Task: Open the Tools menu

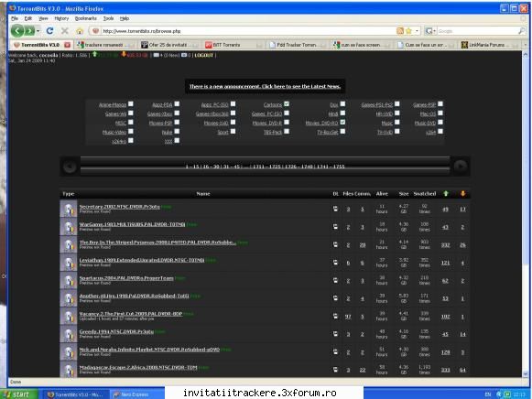Action: (x=108, y=18)
